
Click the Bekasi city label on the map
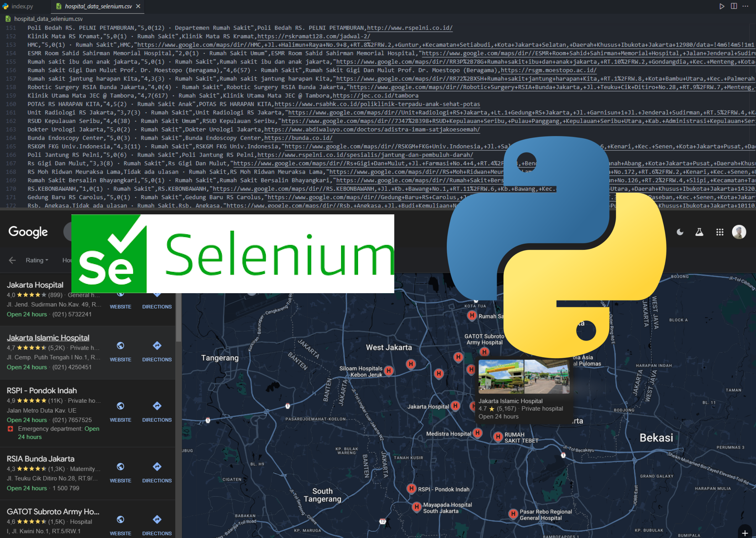coord(656,438)
